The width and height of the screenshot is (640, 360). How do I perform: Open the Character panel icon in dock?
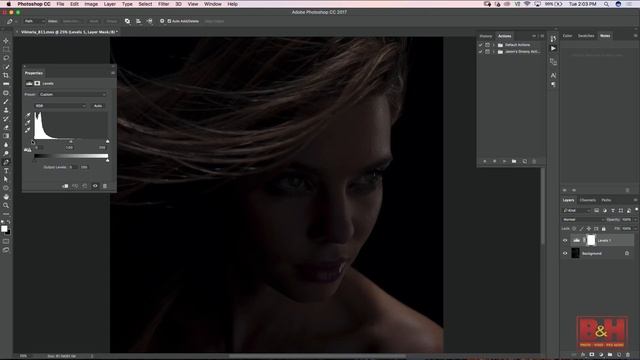pyautogui.click(x=553, y=76)
